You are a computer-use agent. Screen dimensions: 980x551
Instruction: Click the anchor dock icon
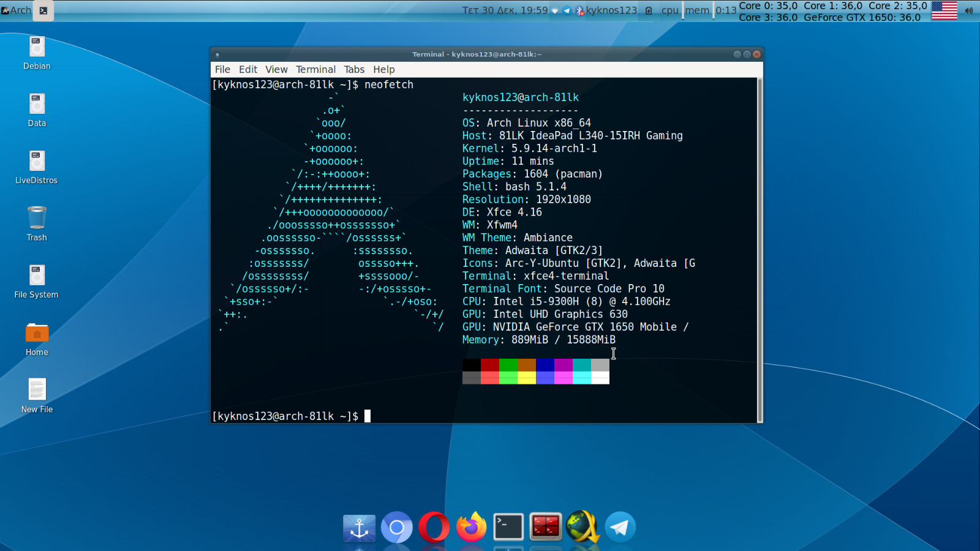coord(359,527)
